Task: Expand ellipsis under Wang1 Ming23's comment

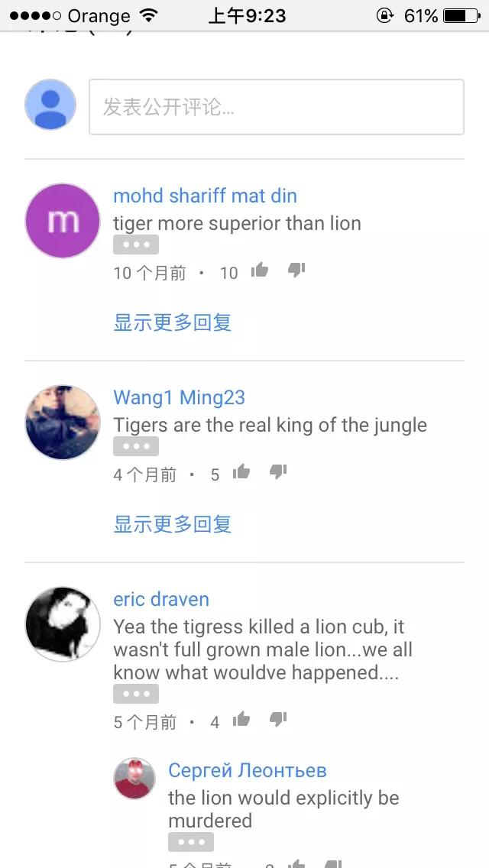Action: pyautogui.click(x=136, y=446)
